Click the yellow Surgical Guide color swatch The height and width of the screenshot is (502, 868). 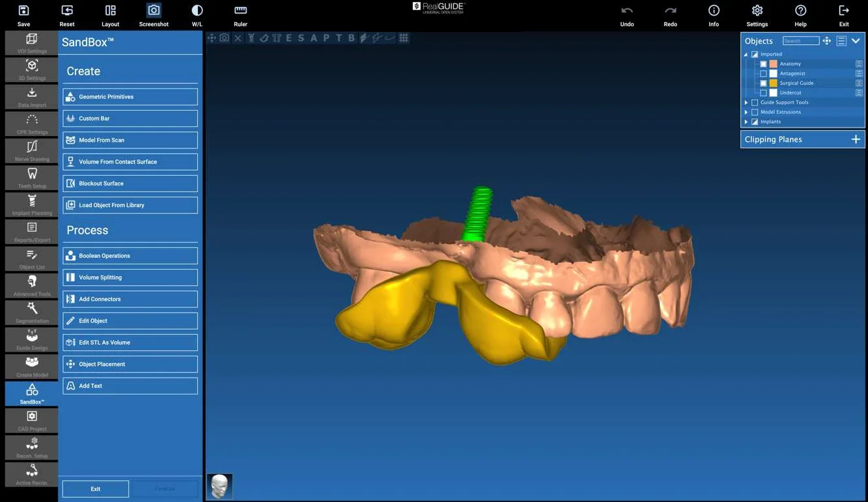pyautogui.click(x=773, y=83)
